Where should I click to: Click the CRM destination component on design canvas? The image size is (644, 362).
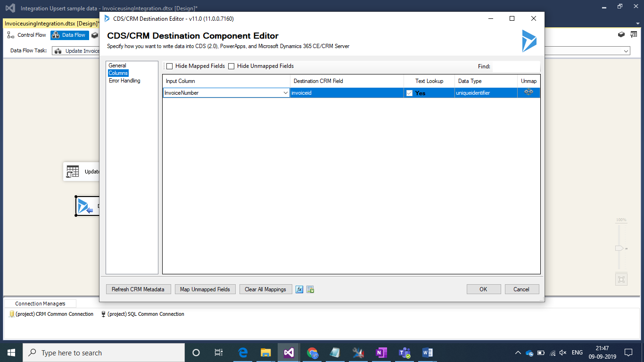(x=88, y=206)
